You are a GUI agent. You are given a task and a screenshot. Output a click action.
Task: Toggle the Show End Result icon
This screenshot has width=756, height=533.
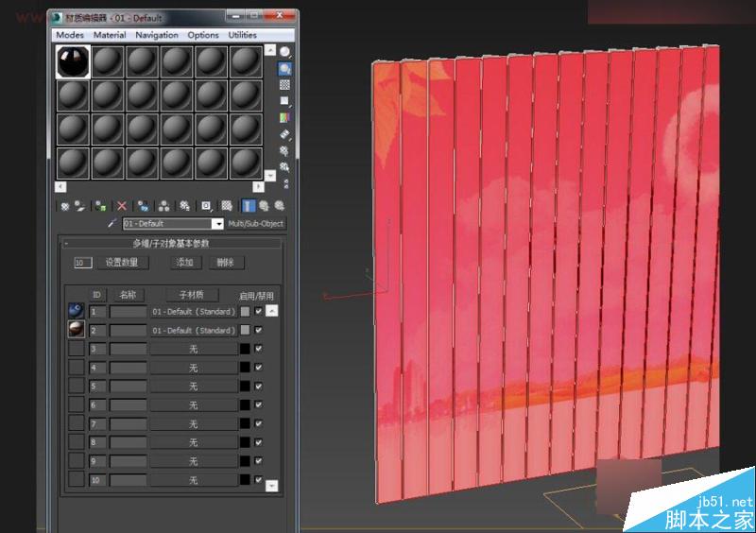248,206
